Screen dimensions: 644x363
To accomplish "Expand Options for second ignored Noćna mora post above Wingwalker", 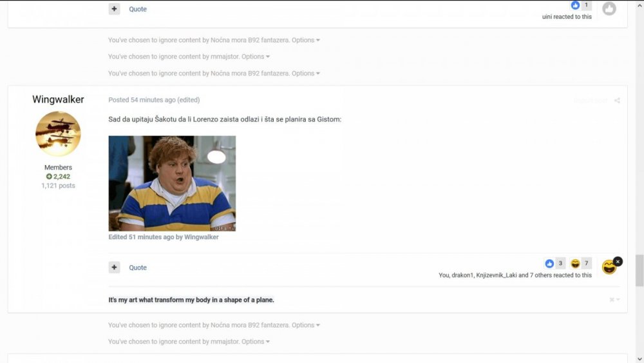I will (305, 73).
